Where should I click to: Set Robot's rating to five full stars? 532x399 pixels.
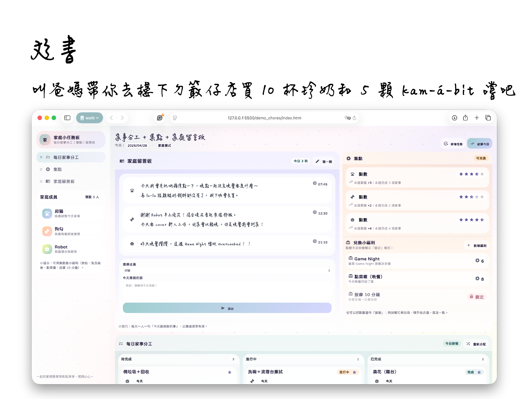click(x=482, y=220)
